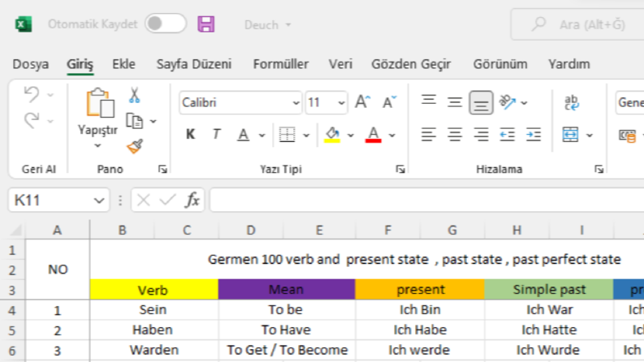
Task: Click the Select All corner triangle
Action: pyautogui.click(x=15, y=230)
